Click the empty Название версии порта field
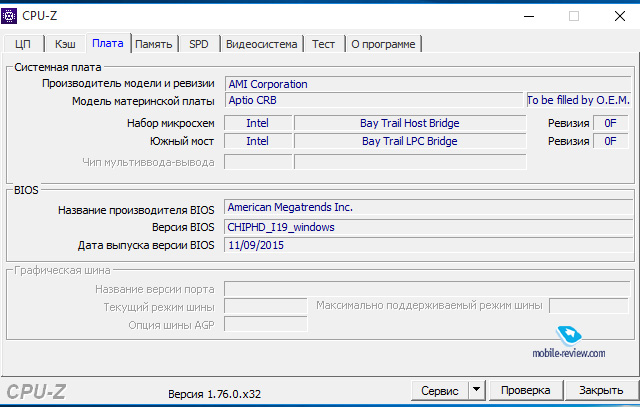 [x=427, y=289]
